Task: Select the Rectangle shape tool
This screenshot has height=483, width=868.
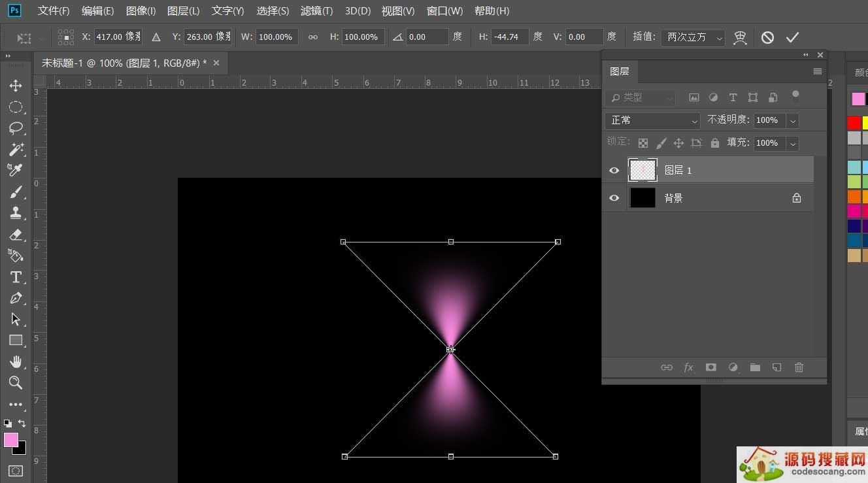Action: [16, 340]
